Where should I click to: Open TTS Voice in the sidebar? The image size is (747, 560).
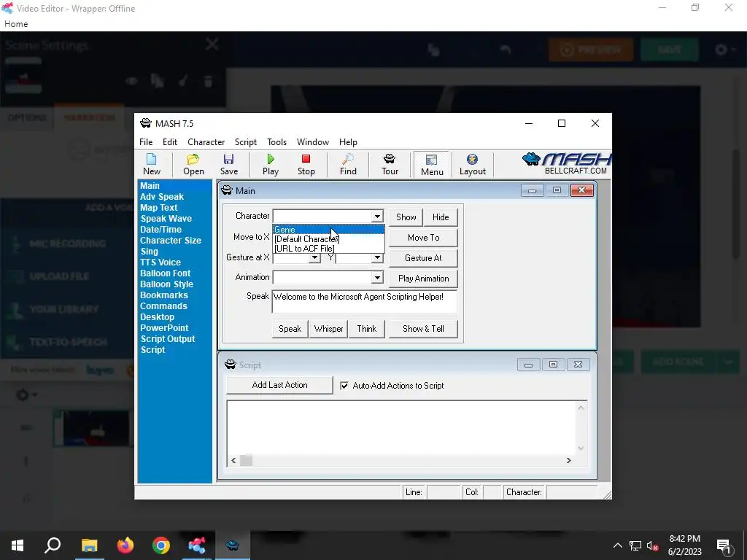point(160,262)
